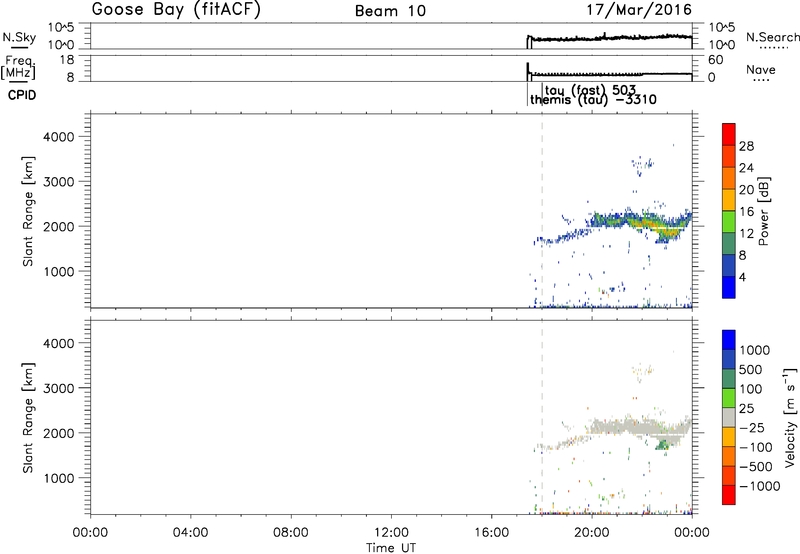The image size is (800, 554).
Task: Pick the light green 12–16 dB Power segment
Action: pyautogui.click(x=729, y=222)
